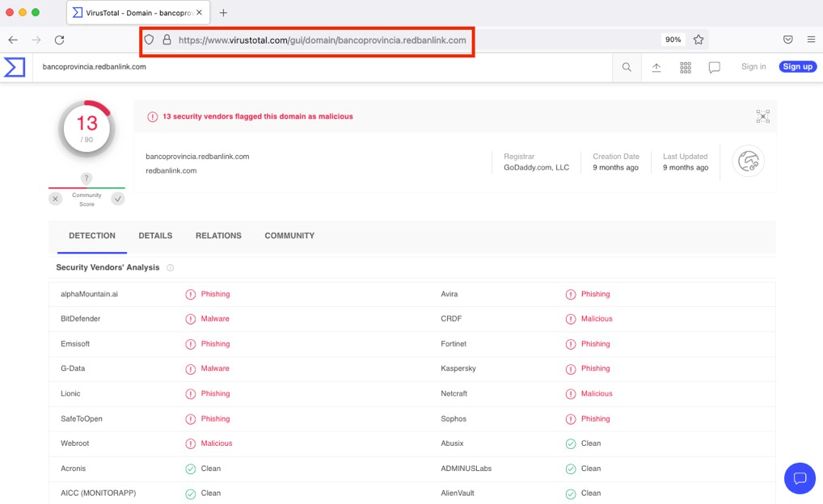
Task: Open the COMMUNITY tab
Action: 289,236
